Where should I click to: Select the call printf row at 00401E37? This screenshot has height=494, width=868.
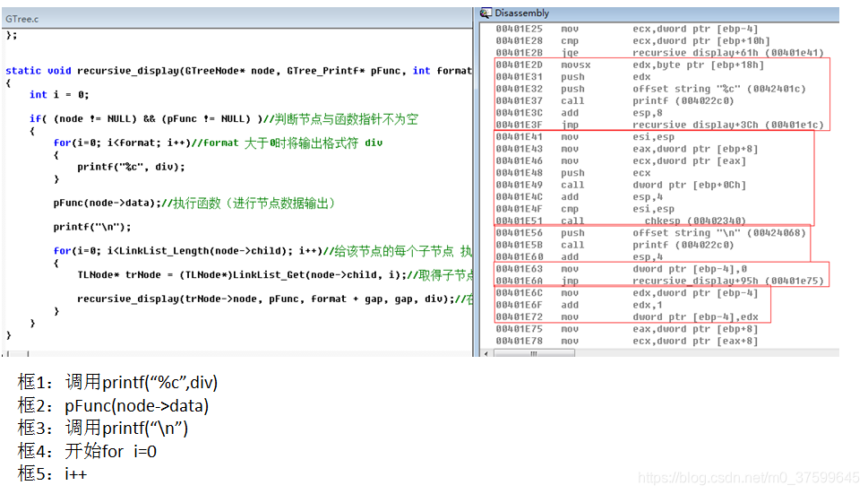coord(615,100)
